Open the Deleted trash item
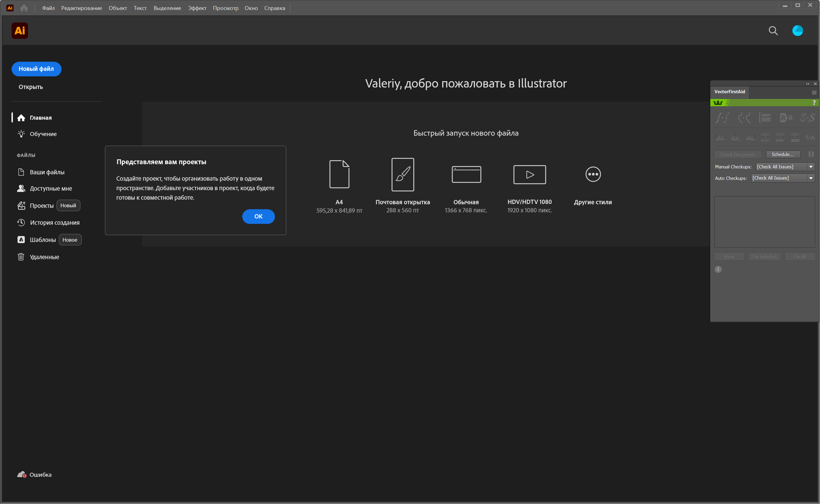 pyautogui.click(x=44, y=257)
